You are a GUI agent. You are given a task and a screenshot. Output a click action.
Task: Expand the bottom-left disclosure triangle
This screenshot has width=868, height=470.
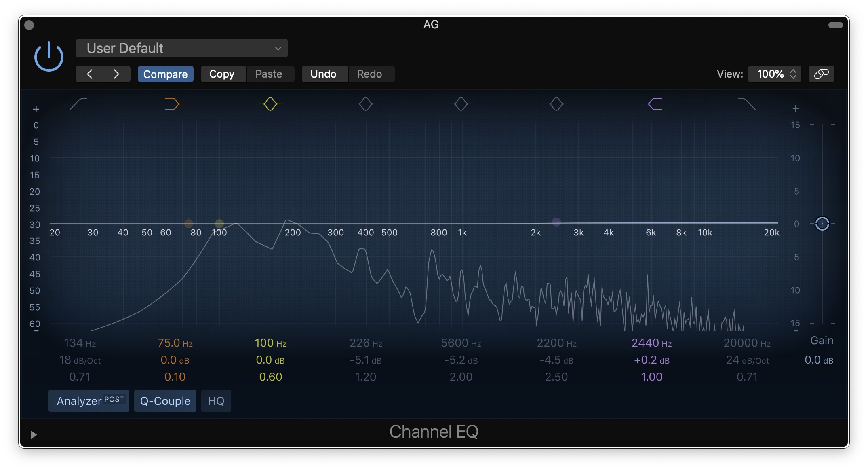(x=34, y=434)
